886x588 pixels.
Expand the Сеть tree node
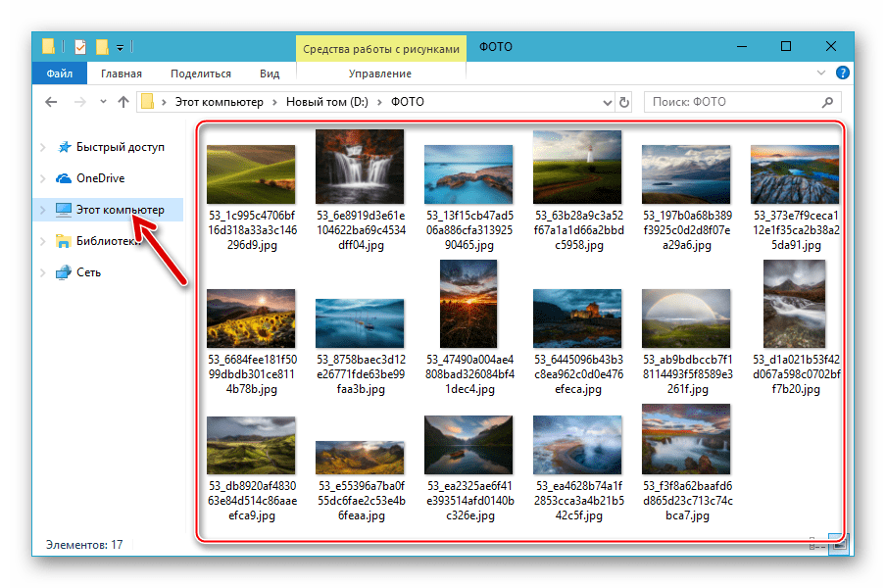tap(43, 272)
